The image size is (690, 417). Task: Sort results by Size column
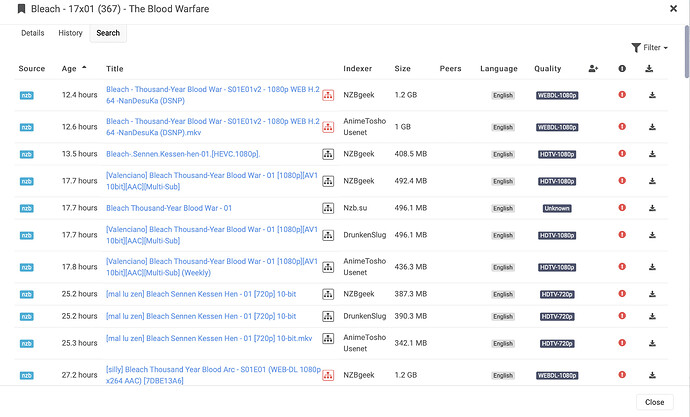(x=402, y=69)
